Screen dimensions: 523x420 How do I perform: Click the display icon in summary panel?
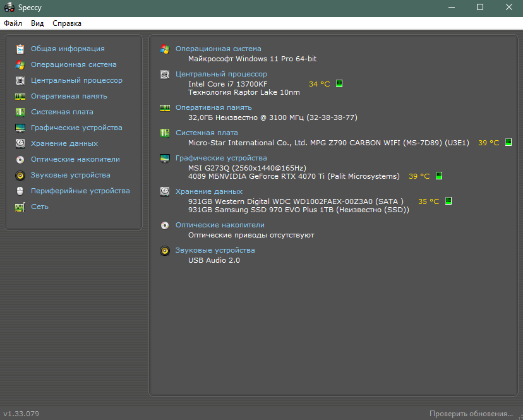click(165, 158)
